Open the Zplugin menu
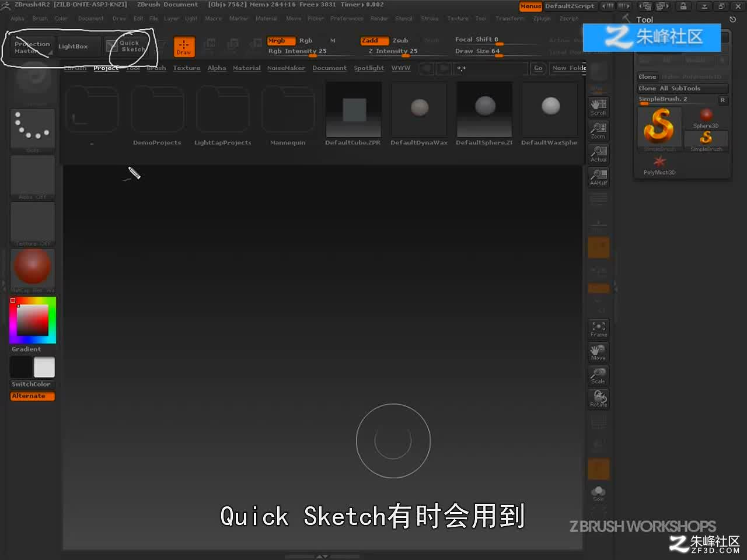 coord(542,19)
